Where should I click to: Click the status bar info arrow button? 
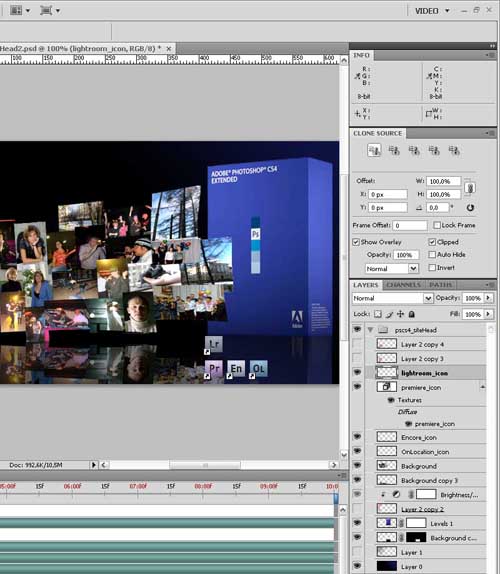click(94, 465)
